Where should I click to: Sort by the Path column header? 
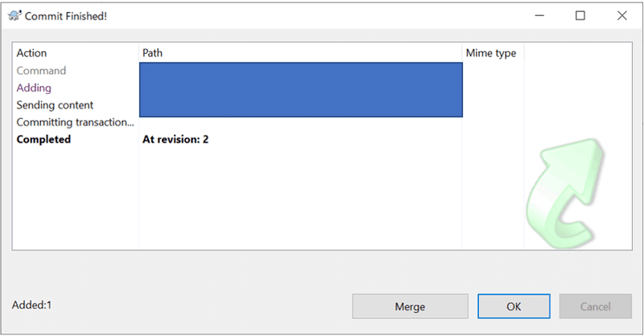pyautogui.click(x=153, y=53)
